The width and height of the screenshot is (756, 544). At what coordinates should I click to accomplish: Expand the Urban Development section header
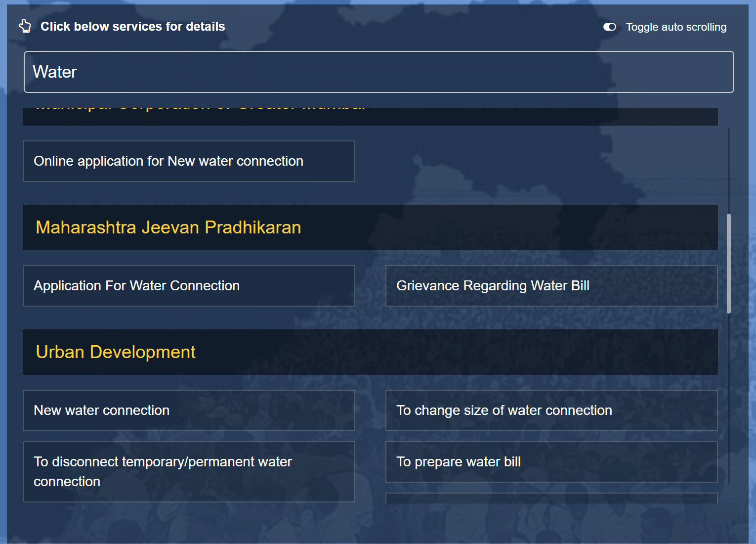tap(115, 352)
